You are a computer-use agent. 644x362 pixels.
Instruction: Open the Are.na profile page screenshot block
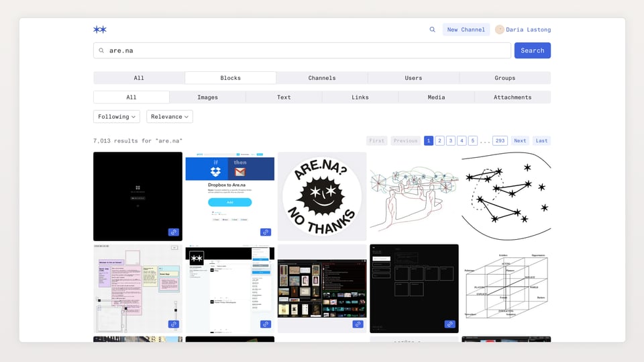tap(230, 288)
